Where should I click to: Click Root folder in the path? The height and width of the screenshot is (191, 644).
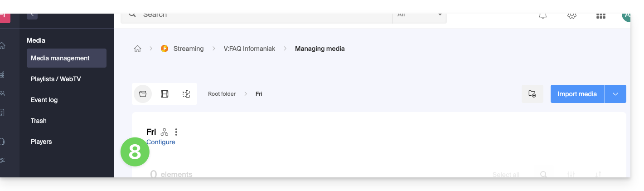tap(222, 94)
